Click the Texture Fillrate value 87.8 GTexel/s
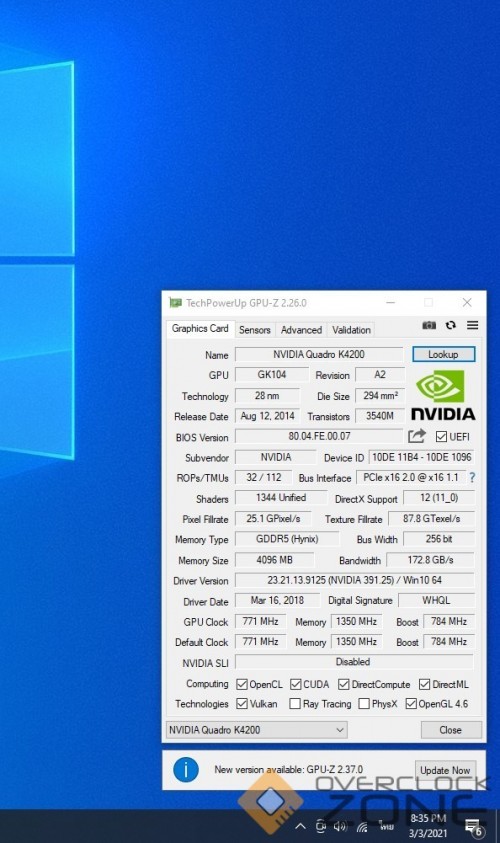Screen dimensions: 500x843 [432, 519]
